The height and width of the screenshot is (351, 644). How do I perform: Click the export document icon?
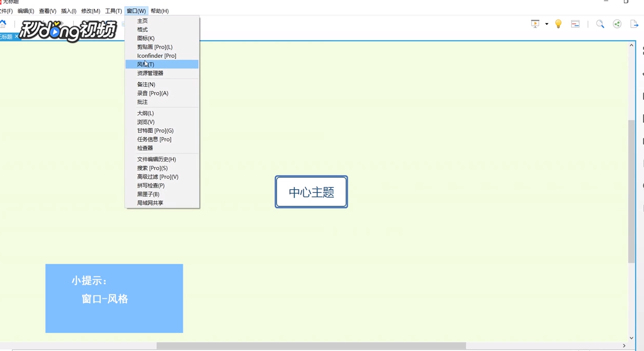point(634,24)
